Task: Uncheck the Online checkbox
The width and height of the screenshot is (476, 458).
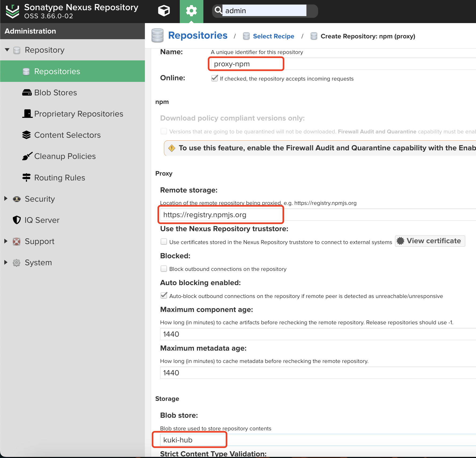Action: (214, 78)
